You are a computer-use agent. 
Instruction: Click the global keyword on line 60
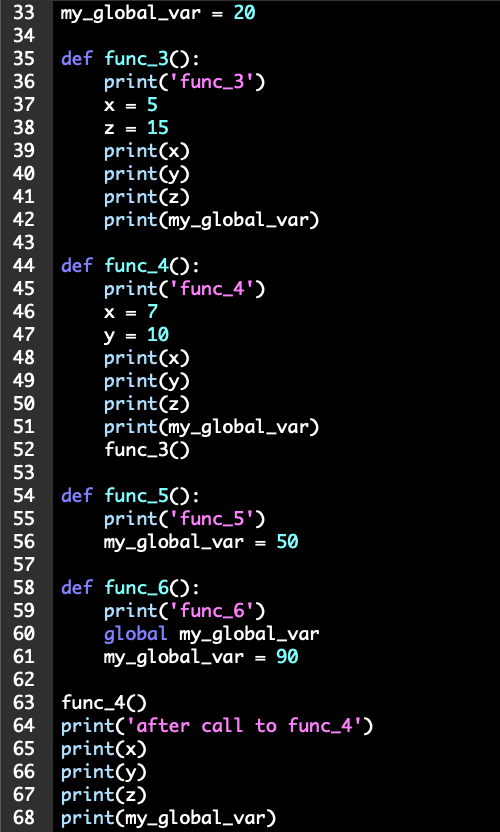pyautogui.click(x=136, y=634)
